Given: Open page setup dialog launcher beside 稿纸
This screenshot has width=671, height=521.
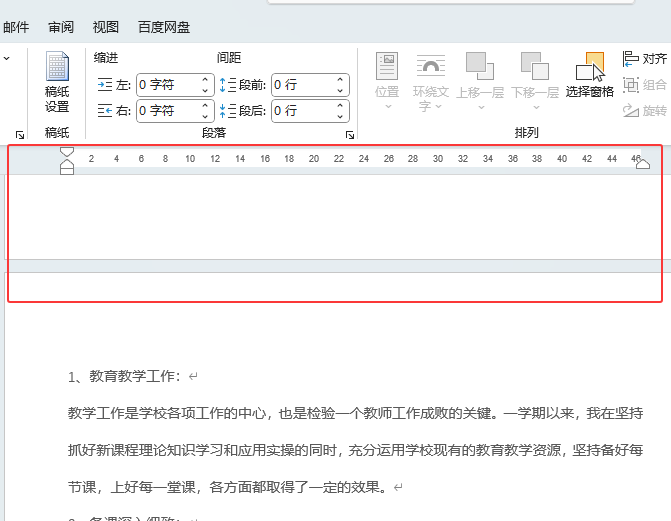Looking at the screenshot, I should point(20,135).
